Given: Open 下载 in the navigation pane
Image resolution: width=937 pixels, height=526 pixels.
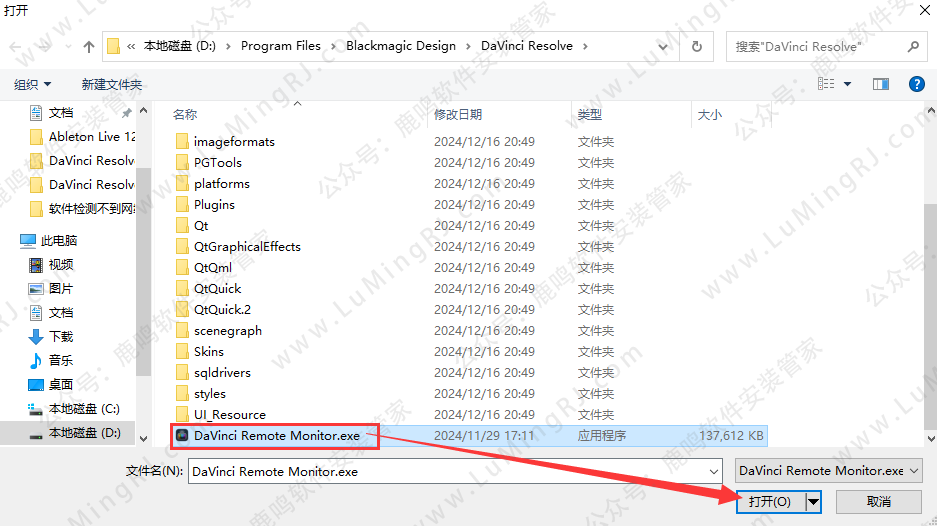Looking at the screenshot, I should 61,336.
